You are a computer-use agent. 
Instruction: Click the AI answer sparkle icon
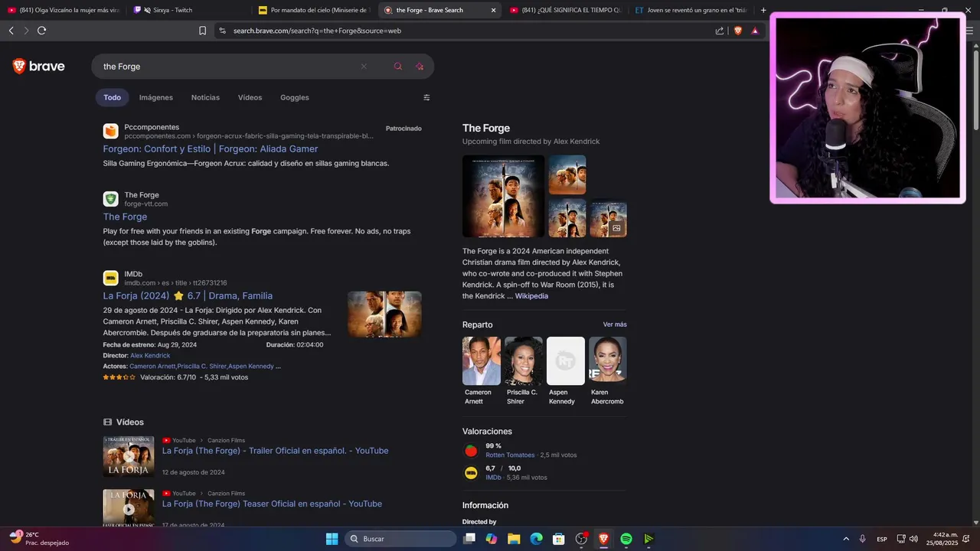tap(420, 67)
